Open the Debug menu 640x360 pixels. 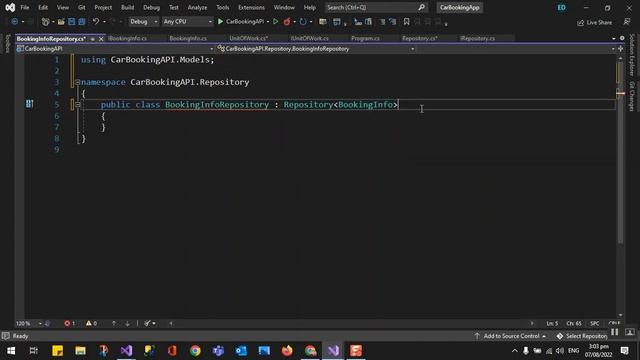[x=151, y=7]
